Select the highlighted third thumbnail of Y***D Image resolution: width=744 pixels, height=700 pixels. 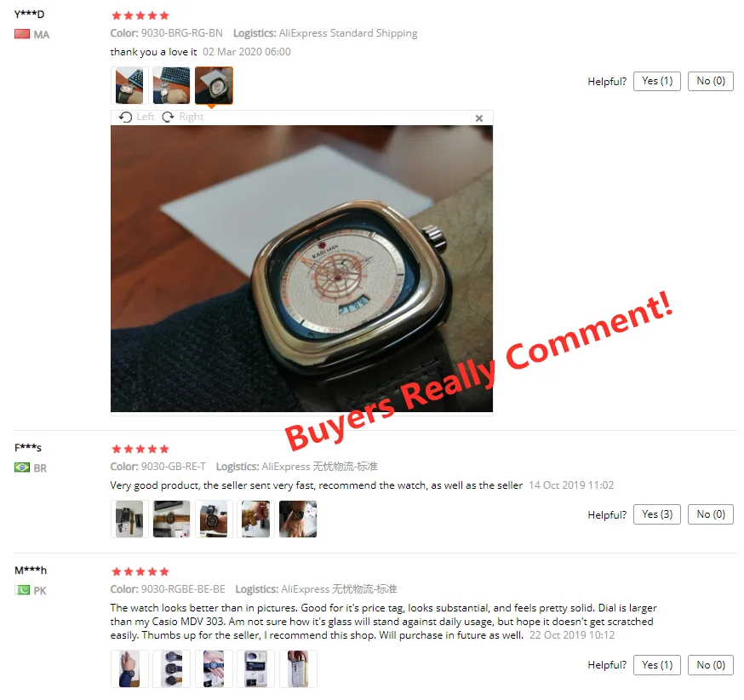click(x=214, y=85)
